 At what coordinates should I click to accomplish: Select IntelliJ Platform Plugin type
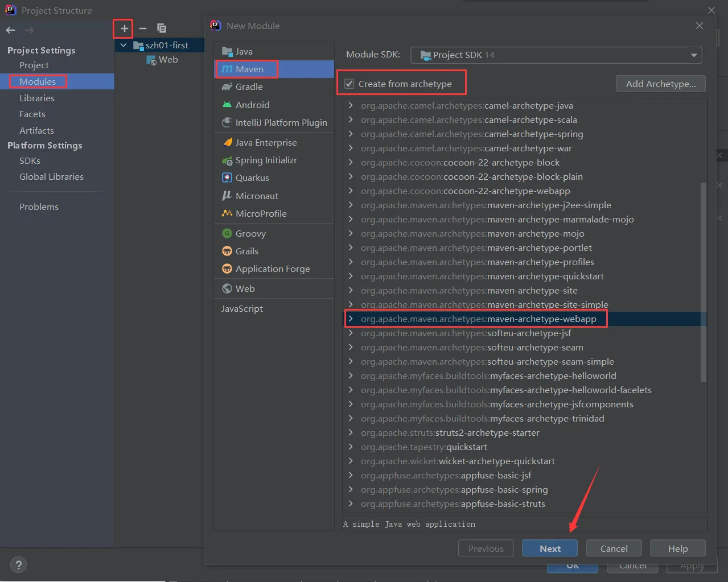(274, 122)
